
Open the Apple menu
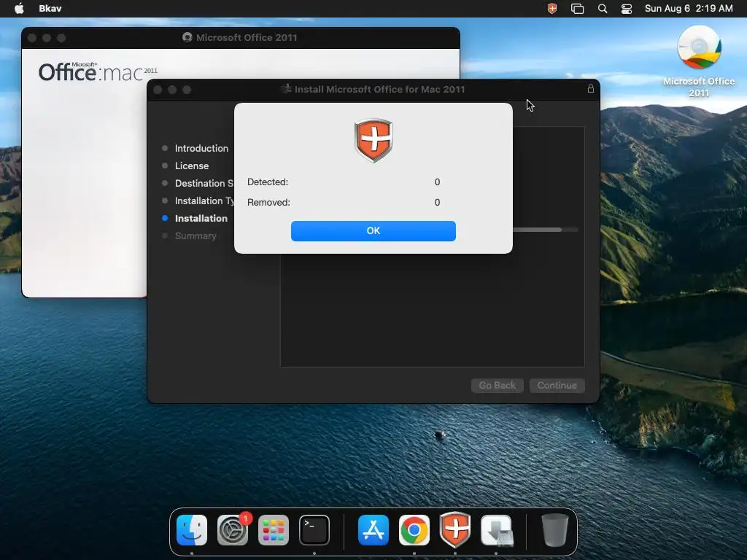coord(19,9)
